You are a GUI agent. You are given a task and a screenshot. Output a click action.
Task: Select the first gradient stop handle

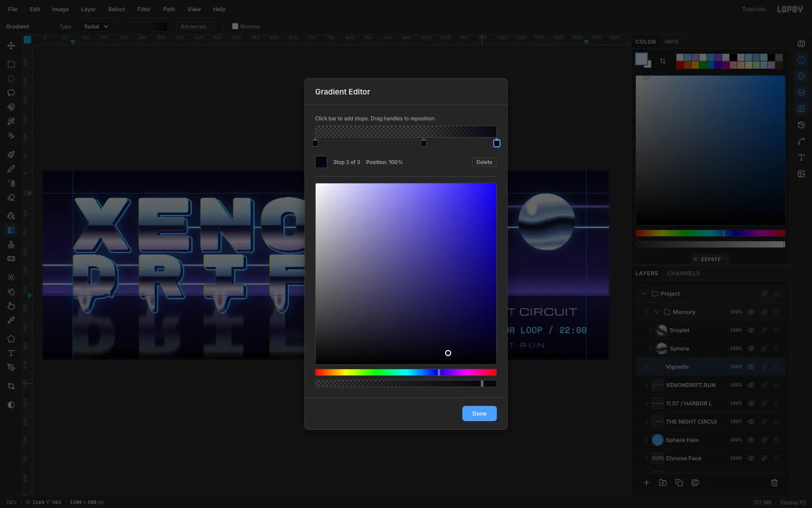(x=315, y=143)
